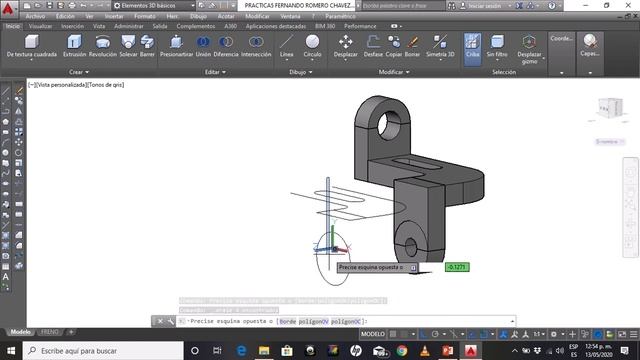The width and height of the screenshot is (640, 360).
Task: Select the text tool A in left toolbar
Action: pos(6,277)
